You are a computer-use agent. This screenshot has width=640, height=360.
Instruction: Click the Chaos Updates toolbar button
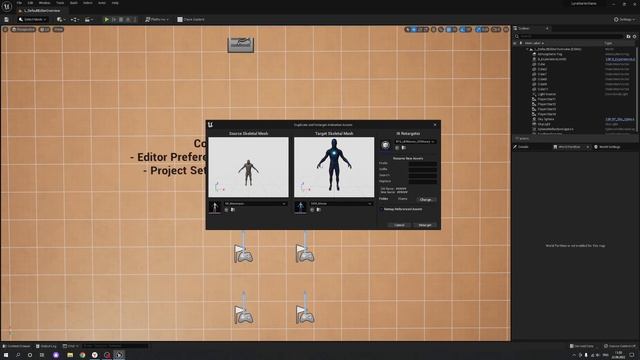click(x=191, y=19)
